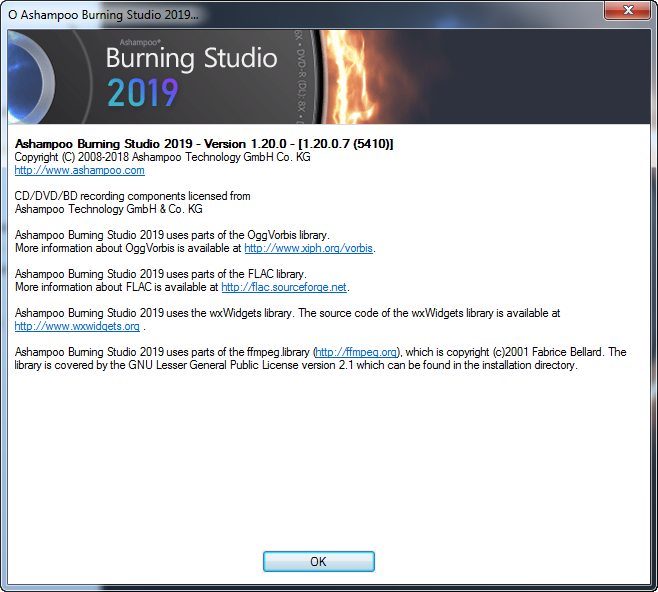Select the bold version line 1.20.0 text
Viewport: 658px width, 592px height.
coord(204,144)
